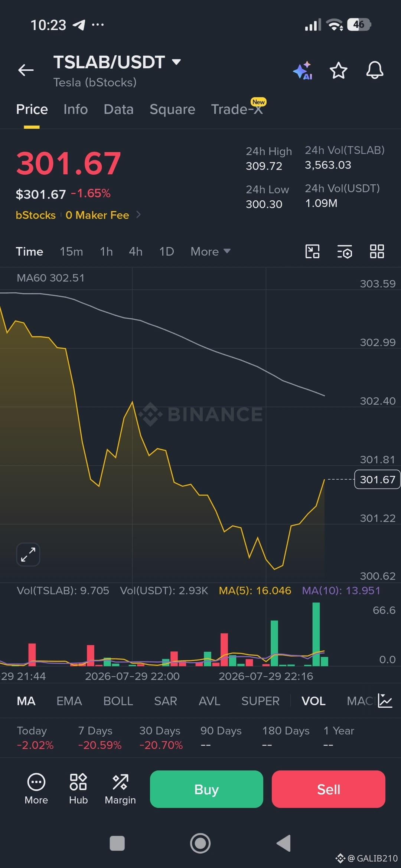The width and height of the screenshot is (401, 868).
Task: Set a price alert bell icon
Action: pyautogui.click(x=375, y=70)
